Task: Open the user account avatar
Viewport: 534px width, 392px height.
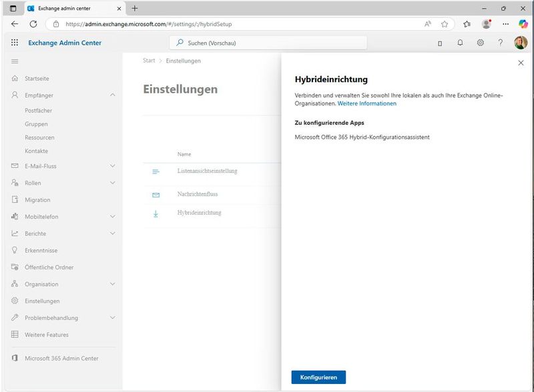Action: [521, 43]
